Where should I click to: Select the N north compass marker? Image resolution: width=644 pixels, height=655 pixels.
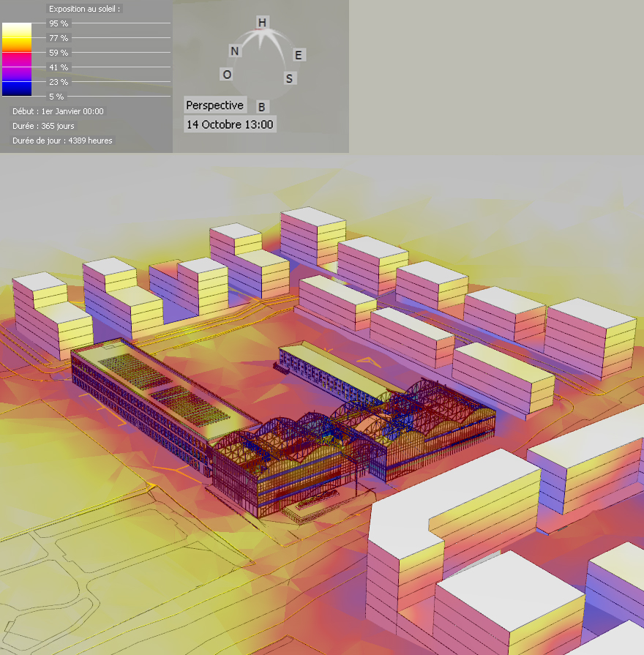coord(234,50)
